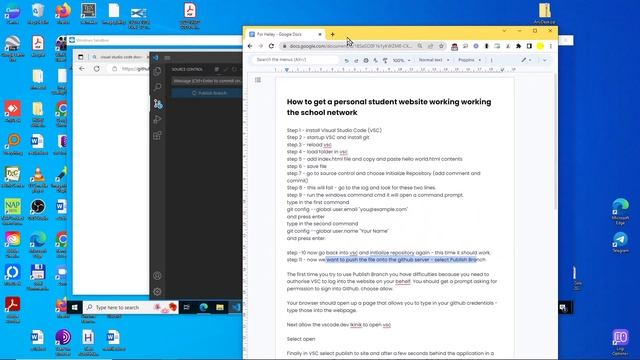Image resolution: width=640 pixels, height=360 pixels.
Task: Open Edge tab actions menu icon
Action: point(80,57)
